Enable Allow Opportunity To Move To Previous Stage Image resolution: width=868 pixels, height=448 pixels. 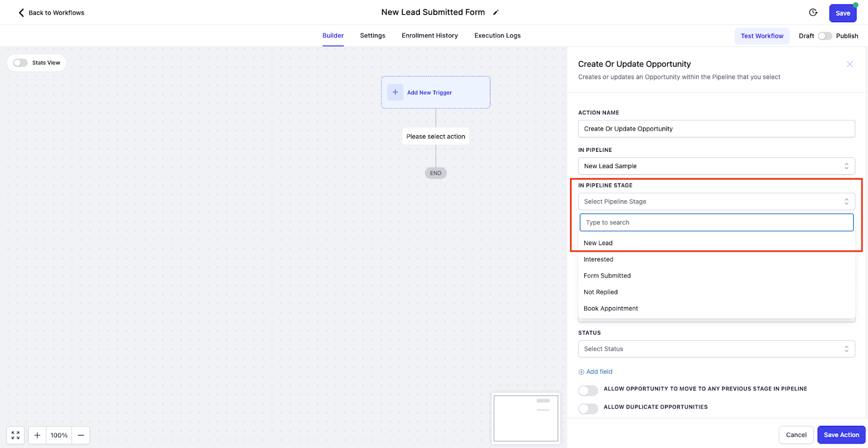coord(588,391)
